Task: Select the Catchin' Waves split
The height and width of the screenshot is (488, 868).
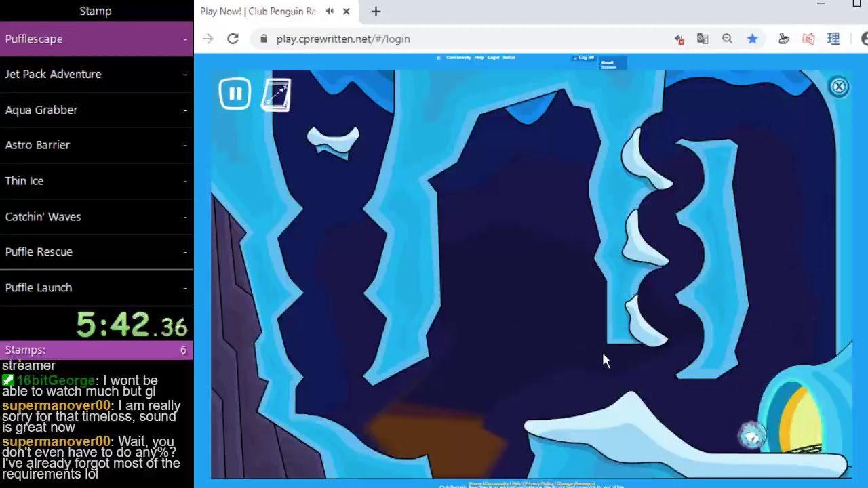Action: pos(96,216)
